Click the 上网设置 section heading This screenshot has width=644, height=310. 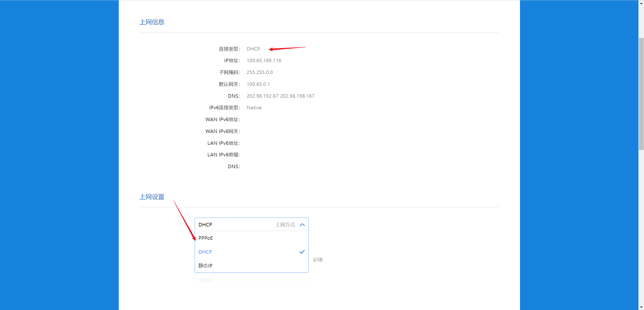pos(152,197)
